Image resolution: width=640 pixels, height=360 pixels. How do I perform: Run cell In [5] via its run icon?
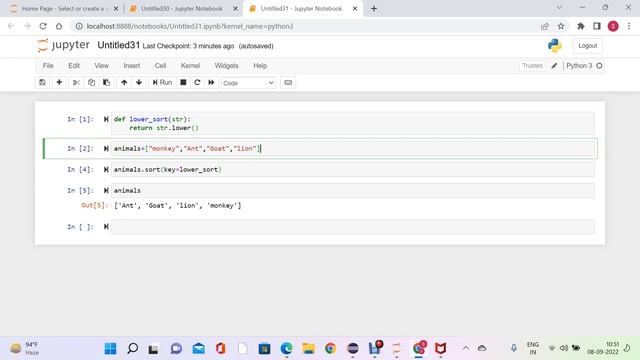click(x=106, y=191)
